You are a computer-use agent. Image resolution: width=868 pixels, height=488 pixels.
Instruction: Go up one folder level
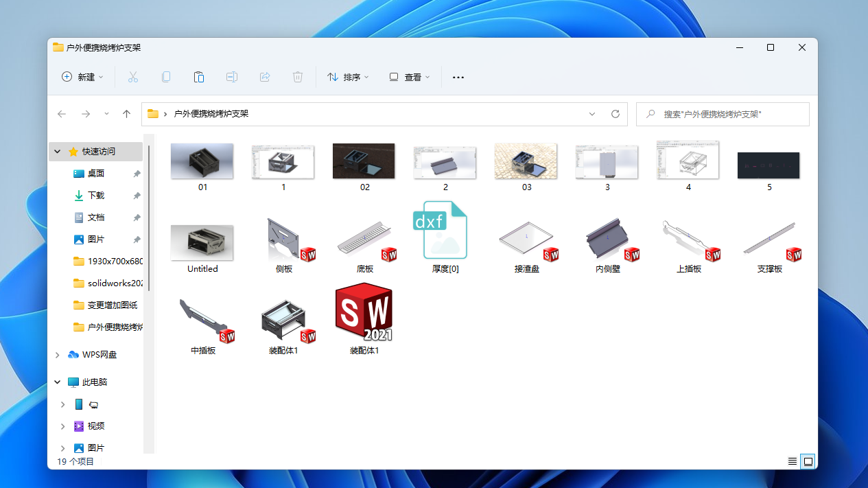[x=126, y=114]
